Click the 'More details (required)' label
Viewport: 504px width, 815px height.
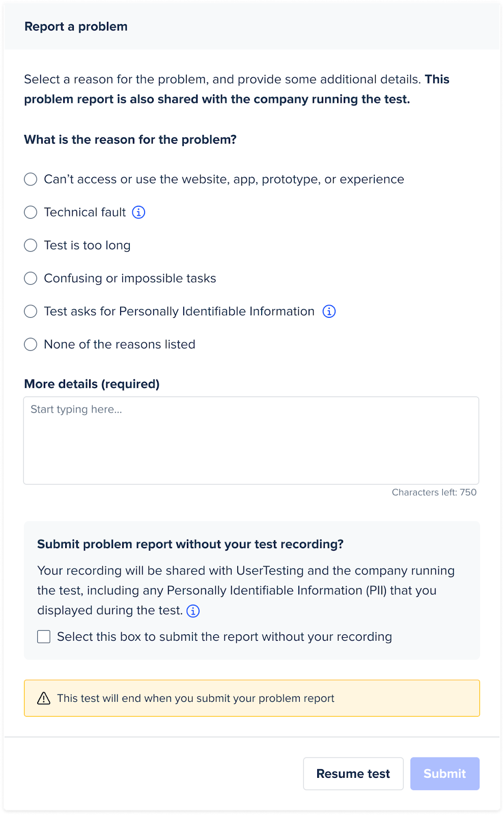coord(92,384)
